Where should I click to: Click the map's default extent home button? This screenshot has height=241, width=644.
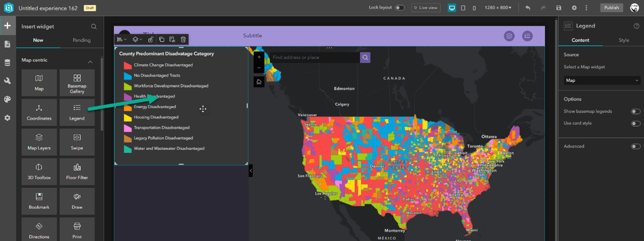click(x=259, y=82)
